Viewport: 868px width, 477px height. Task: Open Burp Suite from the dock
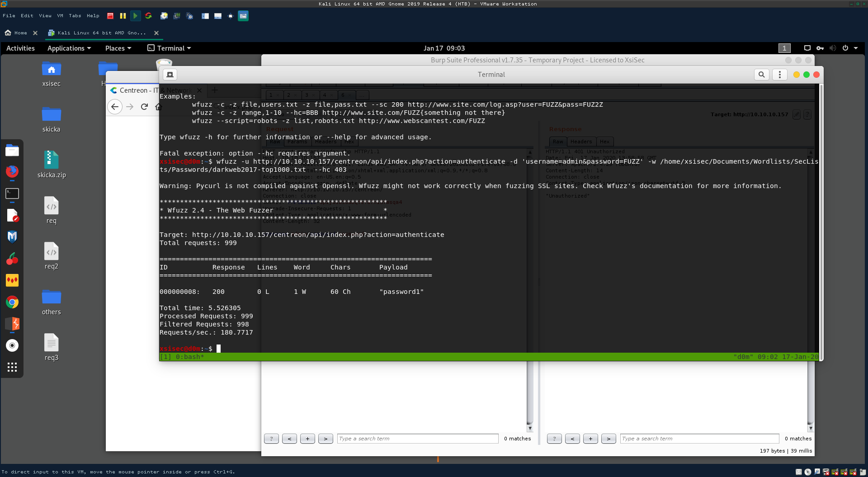click(12, 324)
